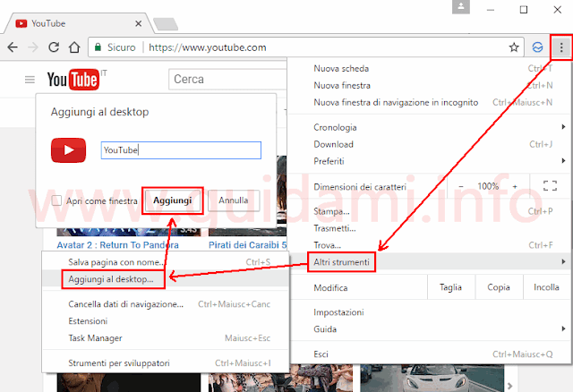Go back with the browser back arrow
573x392 pixels.
click(x=13, y=47)
